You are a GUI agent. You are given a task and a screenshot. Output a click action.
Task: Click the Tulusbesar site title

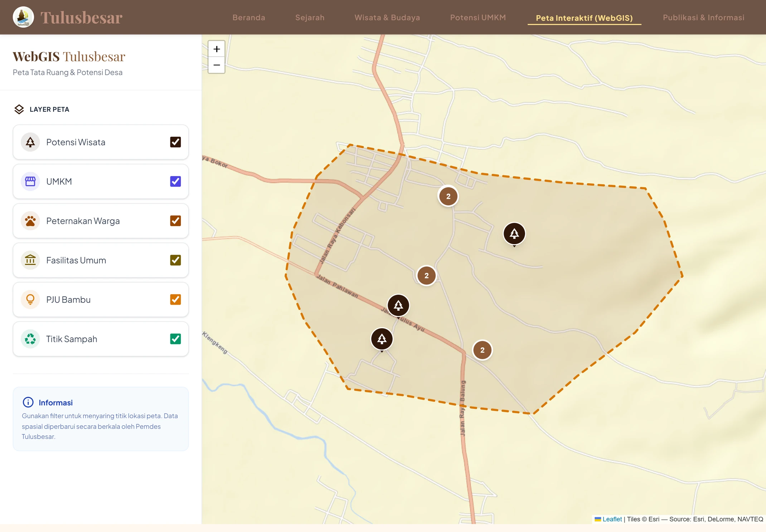81,17
